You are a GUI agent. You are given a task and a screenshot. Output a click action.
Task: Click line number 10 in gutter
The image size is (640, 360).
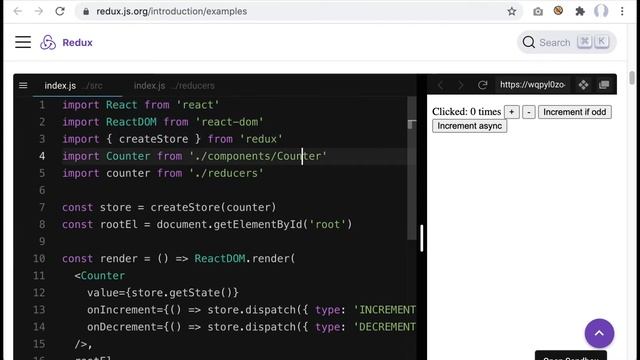pos(39,258)
